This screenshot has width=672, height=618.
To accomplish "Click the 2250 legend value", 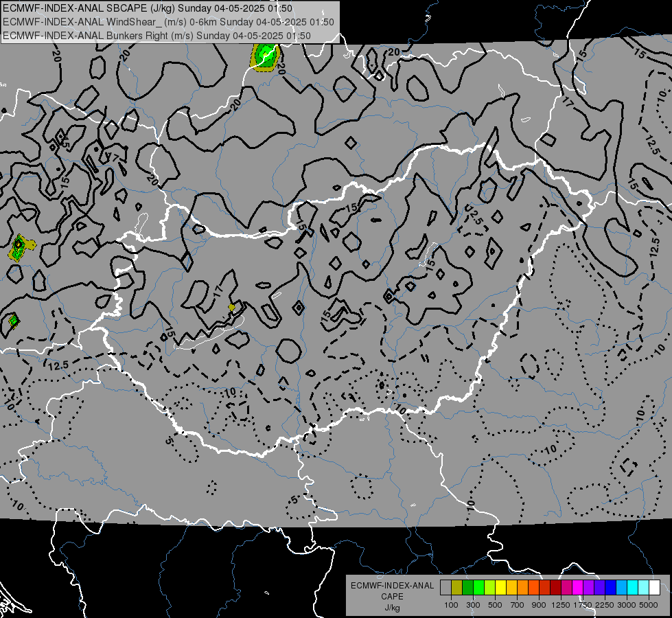I will (605, 605).
